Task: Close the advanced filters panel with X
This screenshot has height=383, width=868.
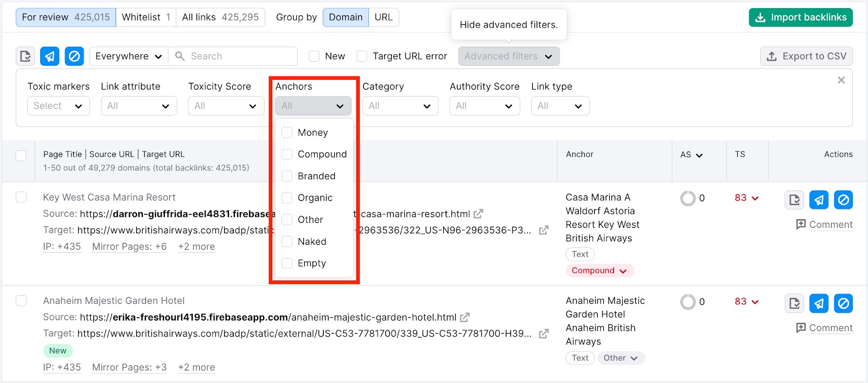Action: click(x=841, y=80)
